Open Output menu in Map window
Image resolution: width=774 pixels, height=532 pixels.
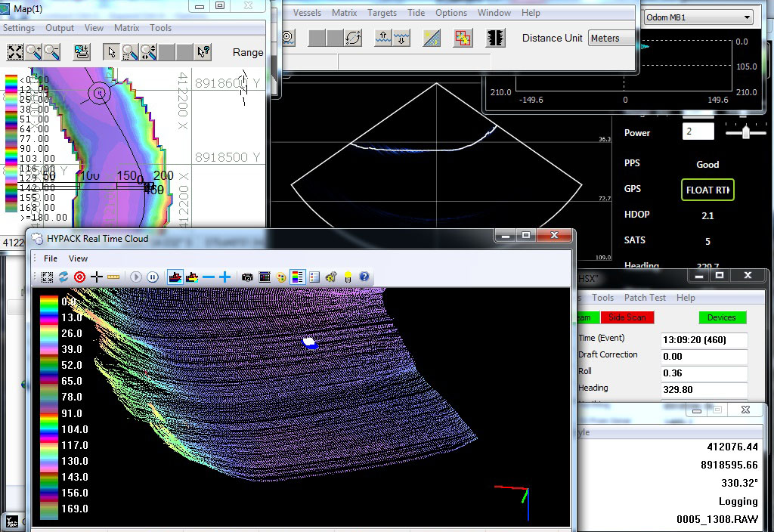point(60,28)
